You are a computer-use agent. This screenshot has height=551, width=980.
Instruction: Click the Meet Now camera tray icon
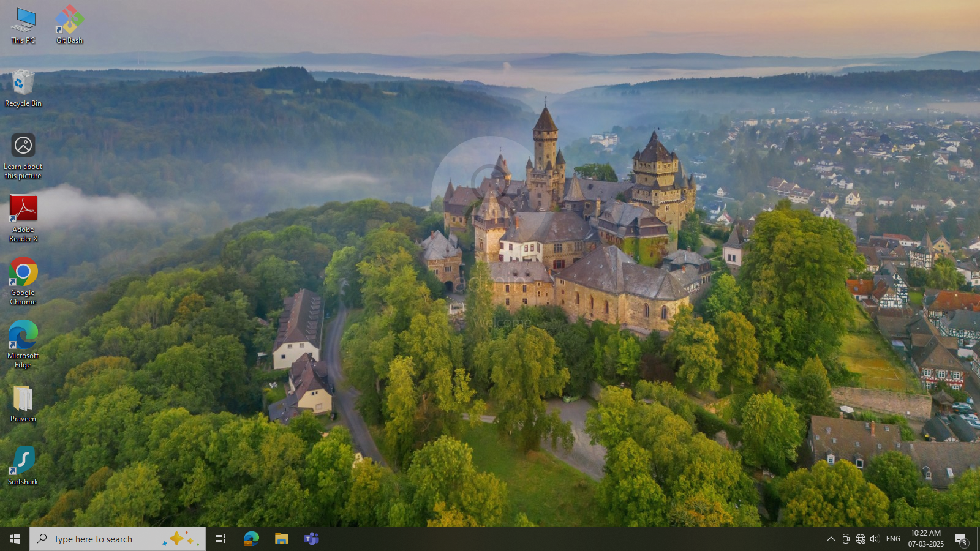(x=846, y=539)
